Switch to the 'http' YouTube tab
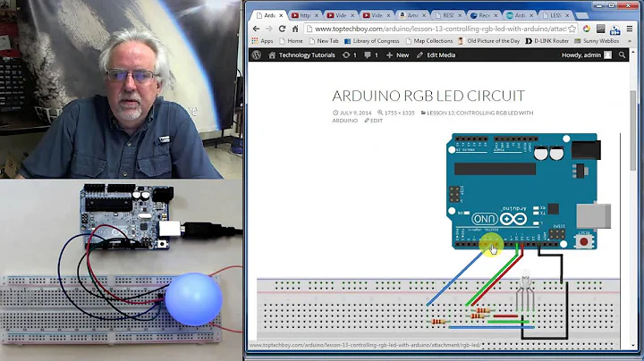644x361 pixels. pyautogui.click(x=304, y=15)
